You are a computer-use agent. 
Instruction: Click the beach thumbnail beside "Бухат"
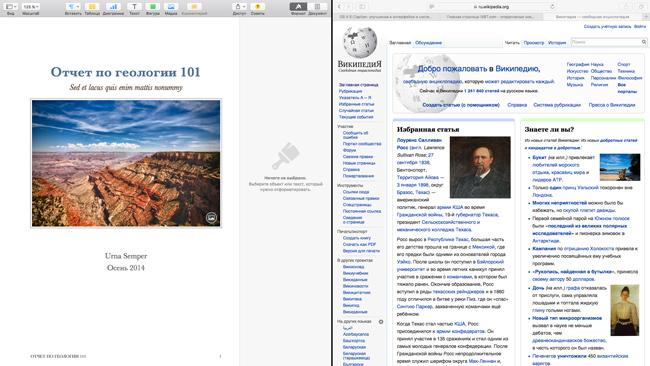click(620, 167)
